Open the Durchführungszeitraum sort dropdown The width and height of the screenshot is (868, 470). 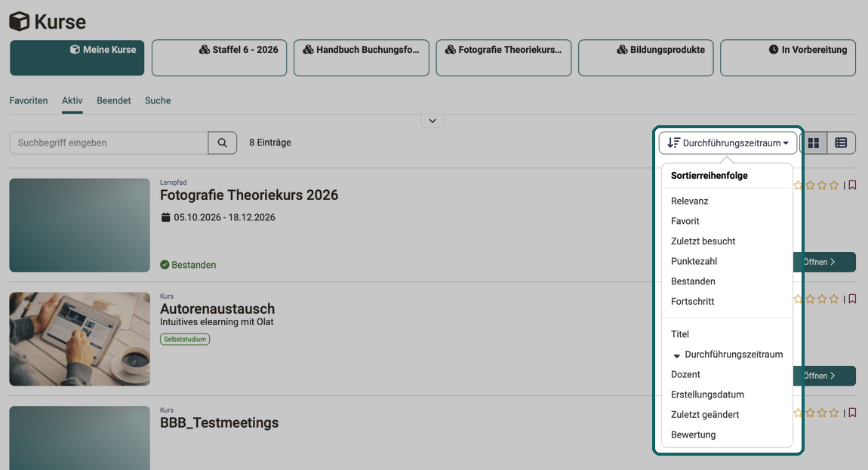pos(728,143)
